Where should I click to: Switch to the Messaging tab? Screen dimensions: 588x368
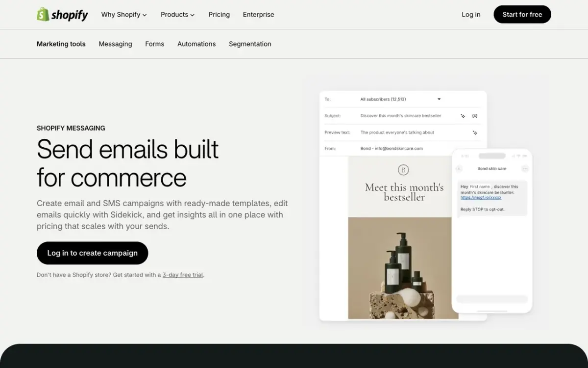[115, 44]
